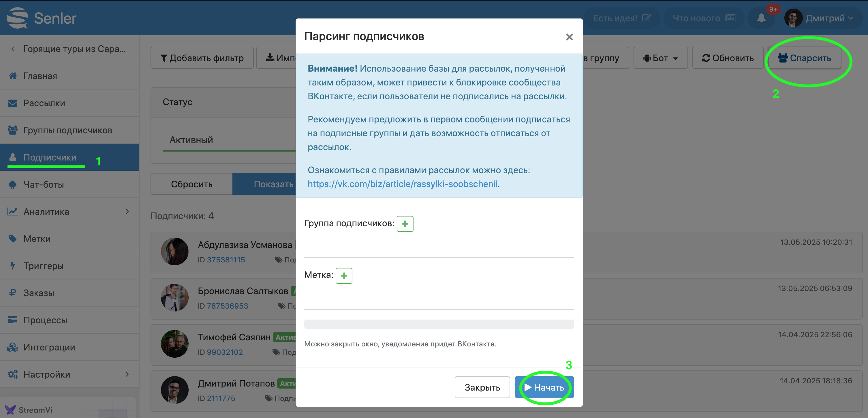The width and height of the screenshot is (868, 418).
Task: Close the Парсинг подписчиков dialog with X
Action: click(x=569, y=37)
